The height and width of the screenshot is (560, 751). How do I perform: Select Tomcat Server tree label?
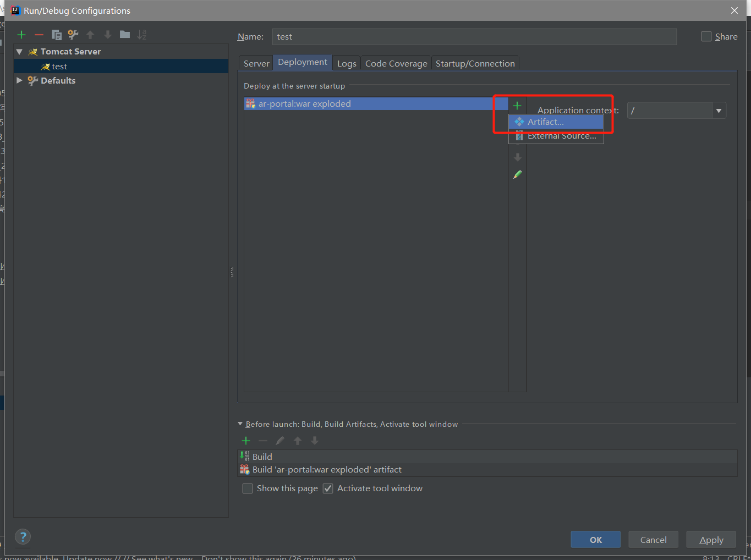tap(70, 52)
